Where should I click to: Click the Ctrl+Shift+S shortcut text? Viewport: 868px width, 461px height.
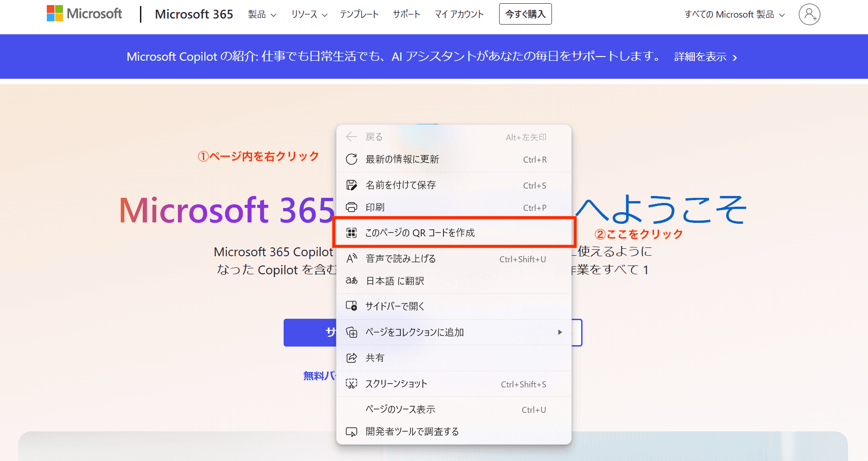click(524, 384)
